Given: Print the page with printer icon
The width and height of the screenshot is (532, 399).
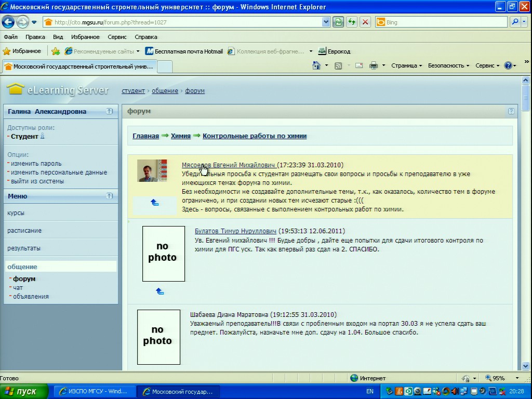Looking at the screenshot, I should pyautogui.click(x=373, y=65).
